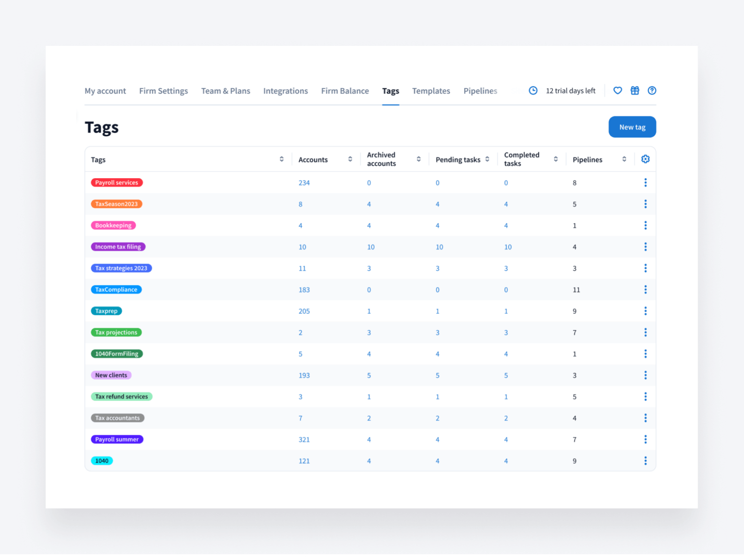Click the heart icon in header

click(x=617, y=91)
